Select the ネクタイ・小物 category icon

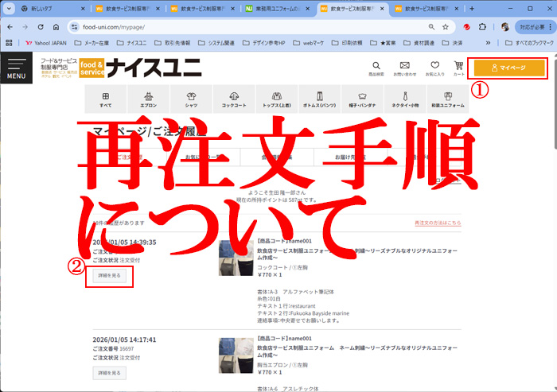click(405, 99)
